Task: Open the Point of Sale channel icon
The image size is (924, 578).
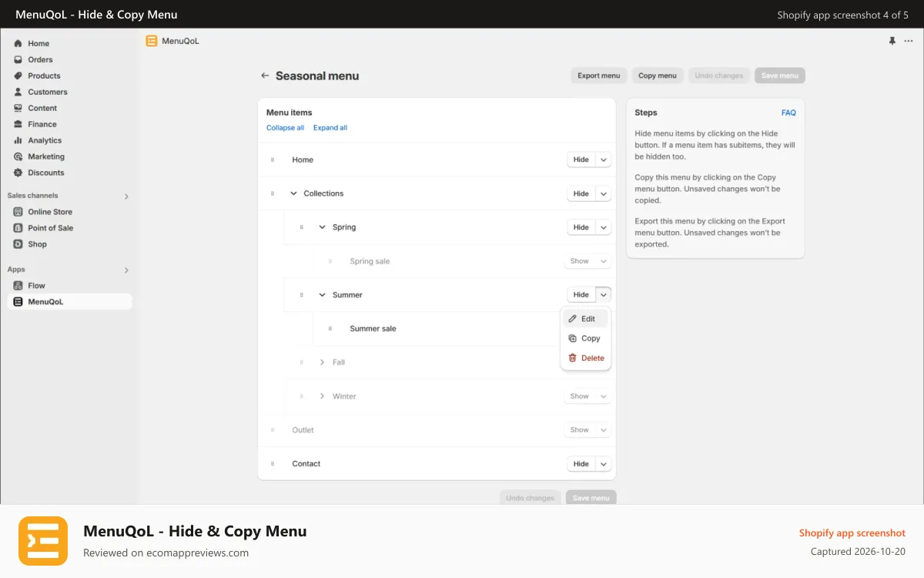Action: (18, 228)
